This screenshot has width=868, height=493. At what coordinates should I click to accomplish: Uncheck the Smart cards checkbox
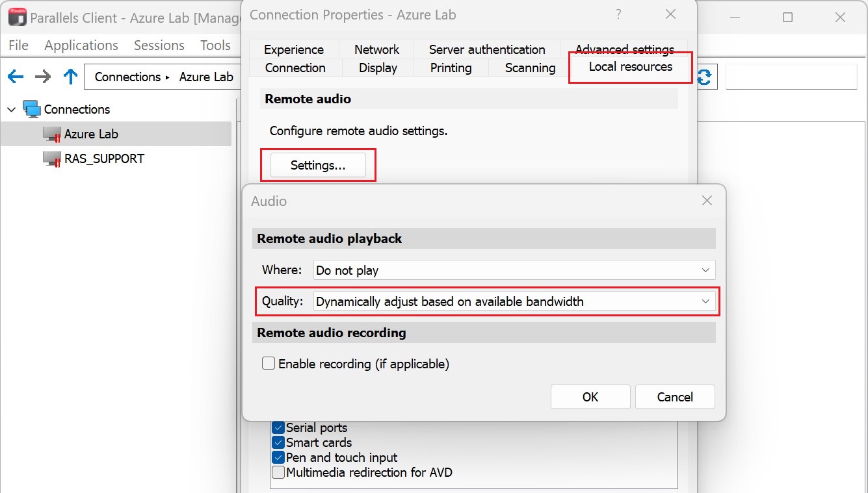[x=278, y=442]
